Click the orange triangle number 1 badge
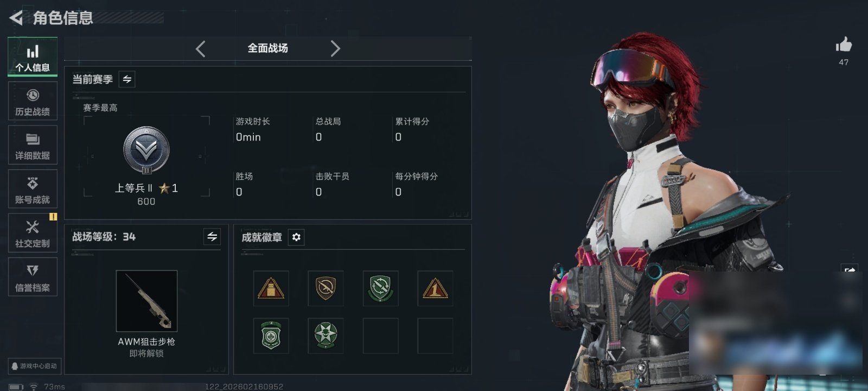Screen dimensions: 868x391 [x=435, y=288]
